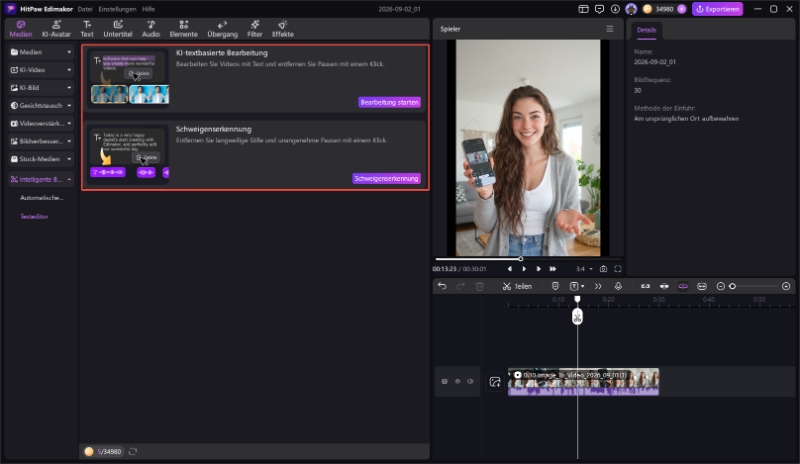Mute the video track audio
Image resolution: width=800 pixels, height=464 pixels.
(x=470, y=382)
